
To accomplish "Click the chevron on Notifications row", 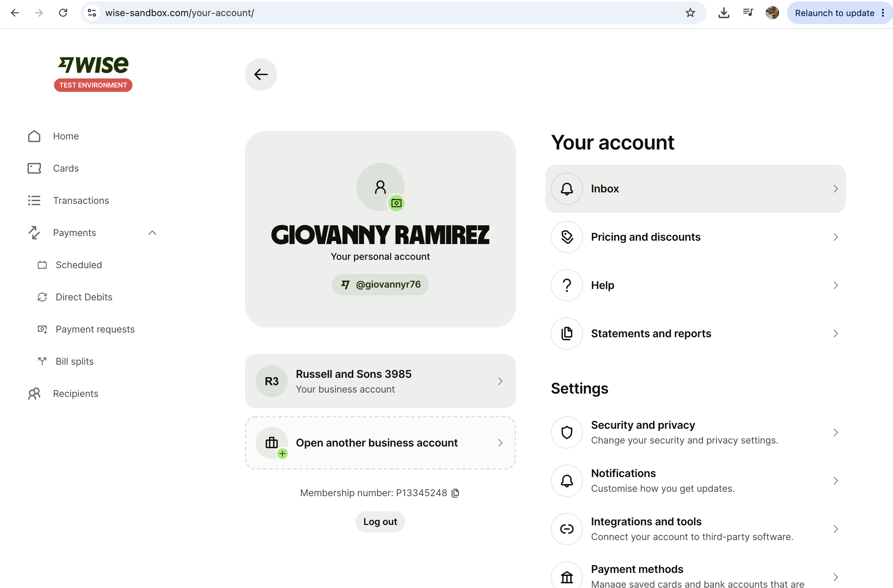I will pyautogui.click(x=835, y=481).
